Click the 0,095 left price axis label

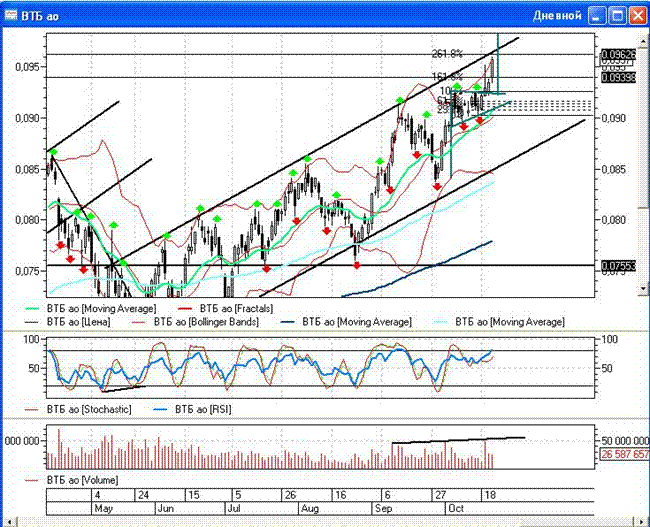pyautogui.click(x=28, y=67)
